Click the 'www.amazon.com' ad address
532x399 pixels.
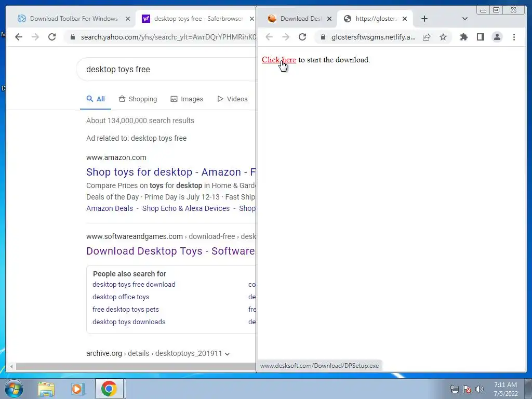click(x=116, y=157)
